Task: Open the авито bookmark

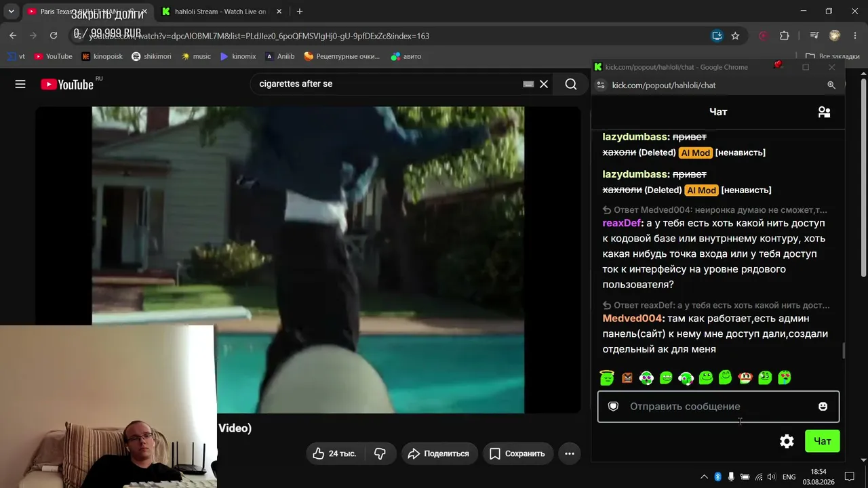Action: (406, 56)
